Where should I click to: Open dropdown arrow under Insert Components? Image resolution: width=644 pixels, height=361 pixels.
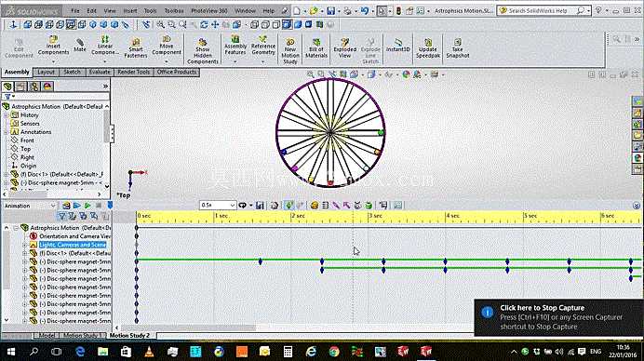[x=53, y=61]
